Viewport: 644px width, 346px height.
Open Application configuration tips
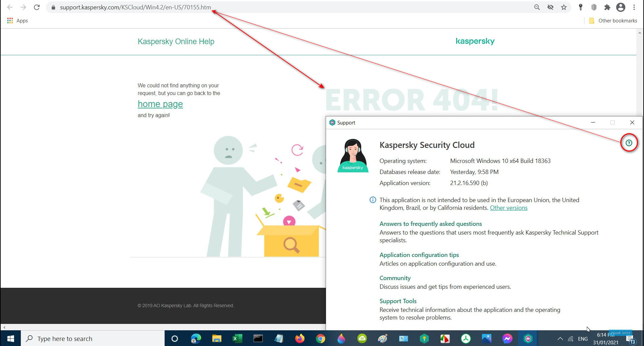419,255
